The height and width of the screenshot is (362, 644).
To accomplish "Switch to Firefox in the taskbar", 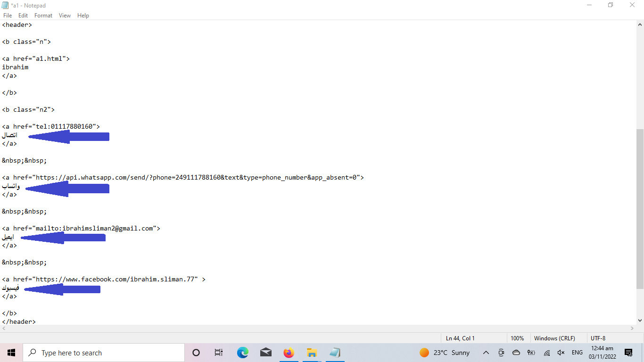I will click(x=289, y=353).
